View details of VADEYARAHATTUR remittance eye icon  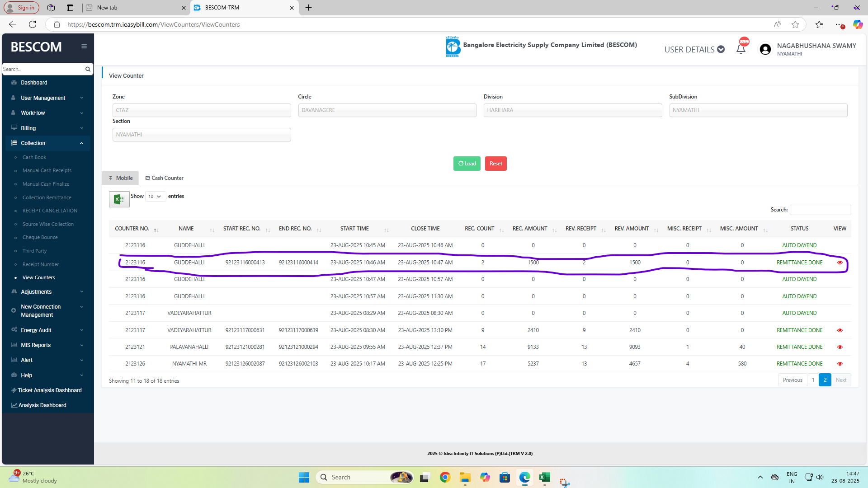pos(840,330)
